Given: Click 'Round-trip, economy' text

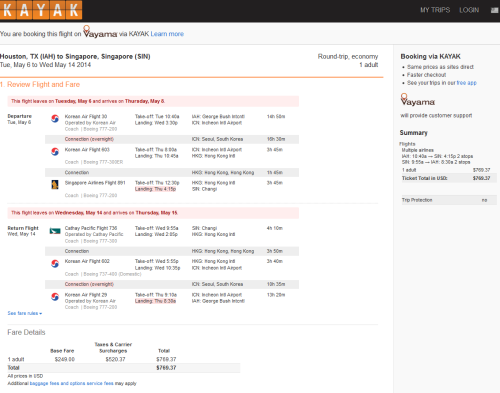Looking at the screenshot, I should click(348, 57).
